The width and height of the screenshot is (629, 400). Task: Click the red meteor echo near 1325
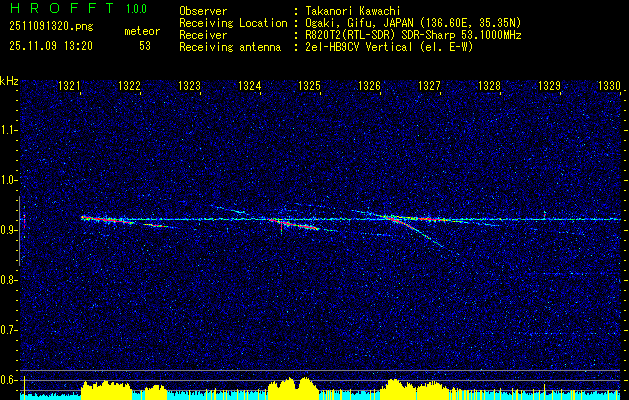[294, 224]
